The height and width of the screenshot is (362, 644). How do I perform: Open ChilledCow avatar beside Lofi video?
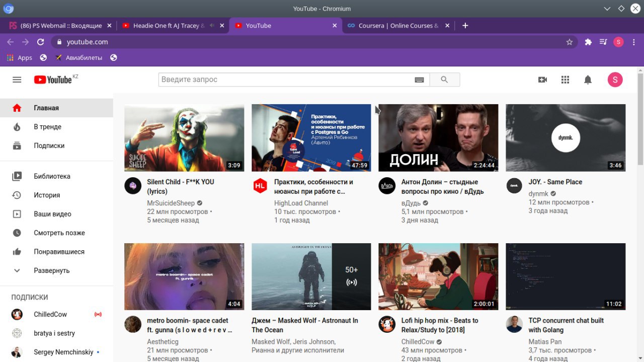(x=387, y=324)
